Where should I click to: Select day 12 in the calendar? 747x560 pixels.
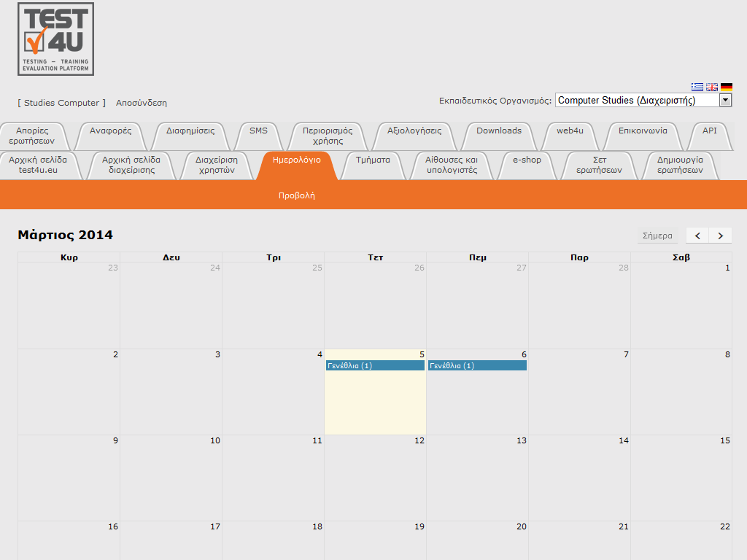tap(376, 478)
